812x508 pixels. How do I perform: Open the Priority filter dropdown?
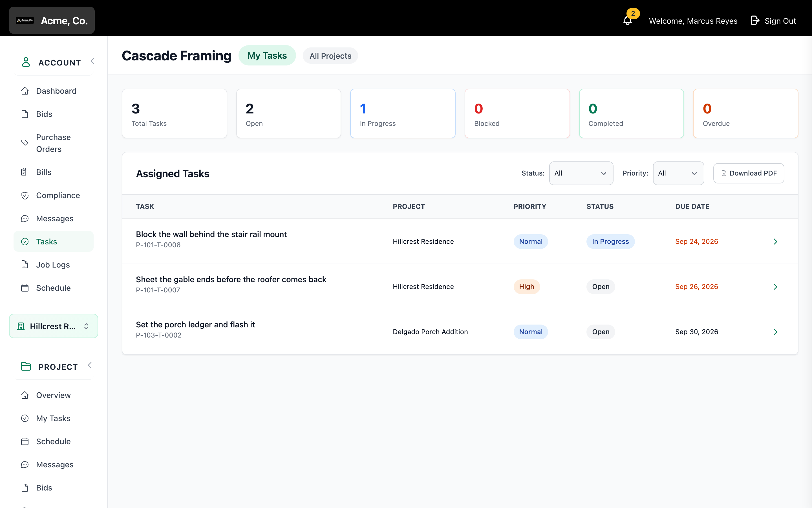pos(678,173)
